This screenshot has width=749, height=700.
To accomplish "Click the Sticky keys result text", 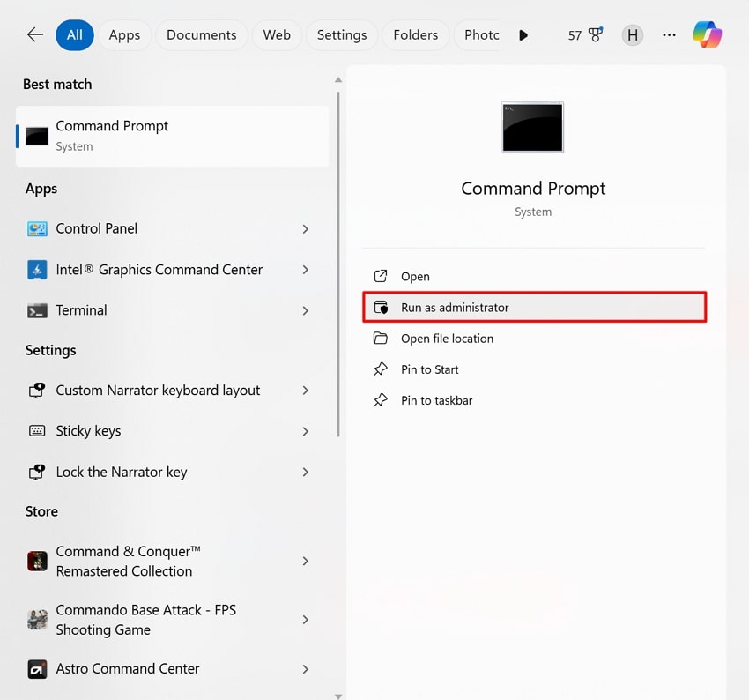I will (88, 431).
